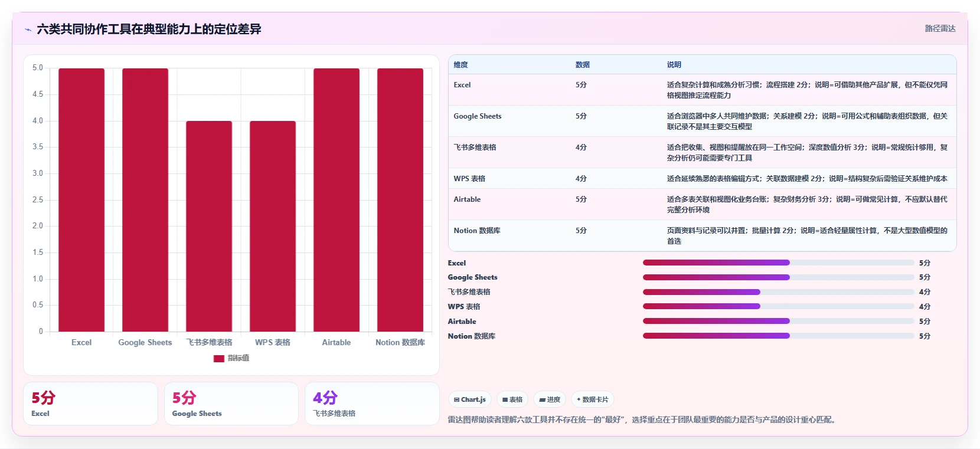Image resolution: width=980 pixels, height=449 pixels.
Task: Click the Google Sheets bar in the chart
Action: point(145,200)
